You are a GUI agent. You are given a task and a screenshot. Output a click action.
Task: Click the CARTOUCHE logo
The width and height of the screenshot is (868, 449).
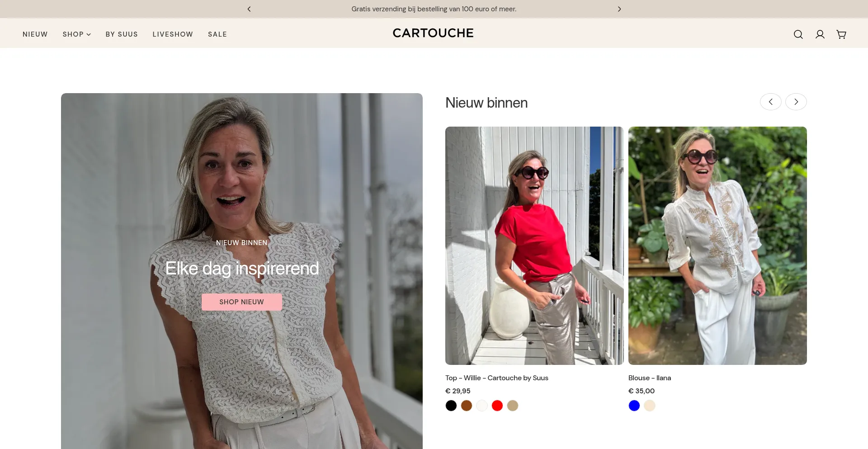pos(433,33)
